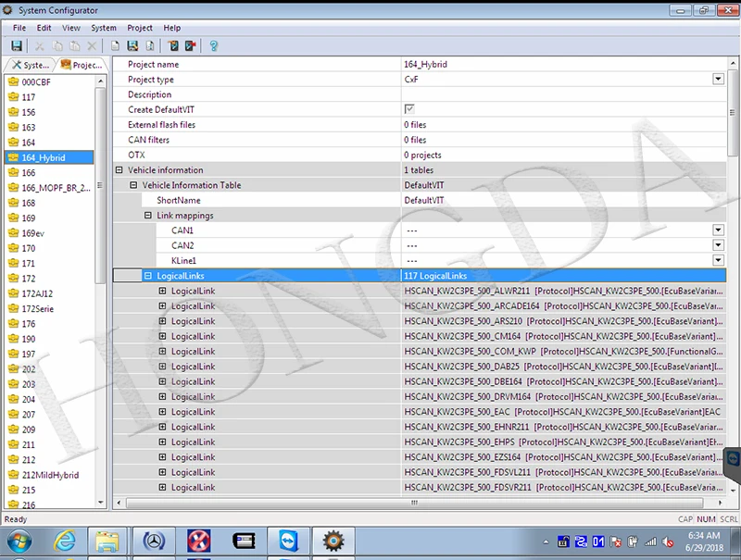The width and height of the screenshot is (741, 560).
Task: Open the File menu
Action: (x=19, y=28)
